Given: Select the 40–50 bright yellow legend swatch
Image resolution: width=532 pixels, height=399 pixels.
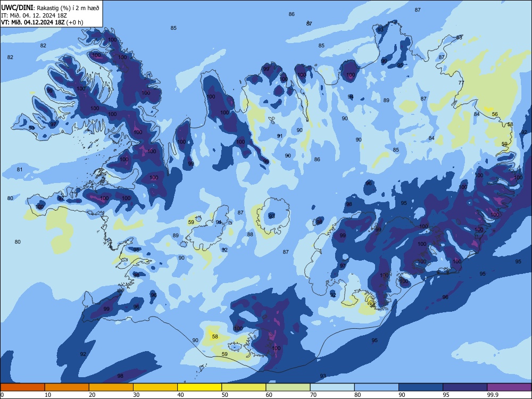Looking at the screenshot, I should click(x=199, y=387).
